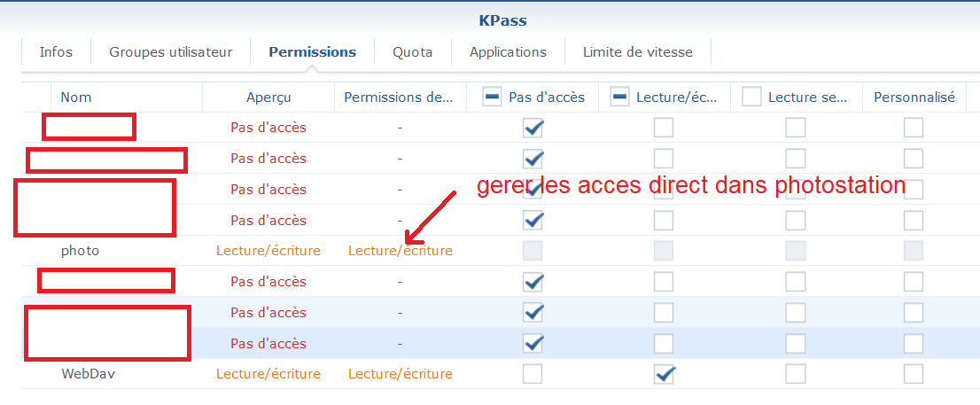The height and width of the screenshot is (405, 980).
Task: Check Personnalisé for WebDav row
Action: 914,374
